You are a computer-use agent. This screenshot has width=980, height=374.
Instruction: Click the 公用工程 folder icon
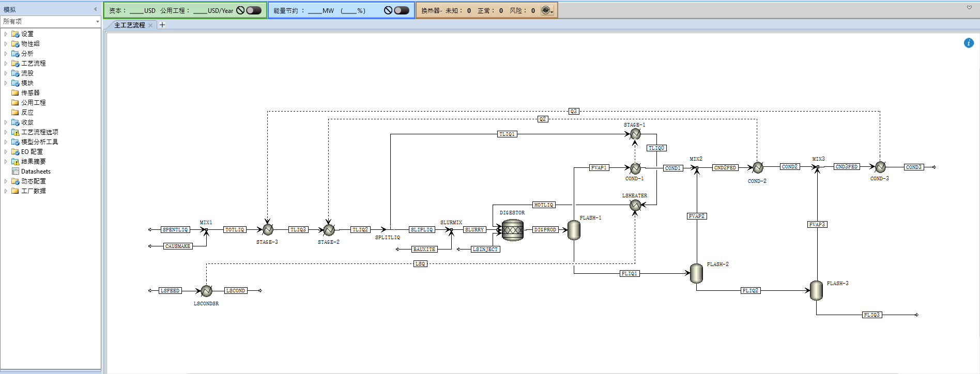(x=15, y=103)
